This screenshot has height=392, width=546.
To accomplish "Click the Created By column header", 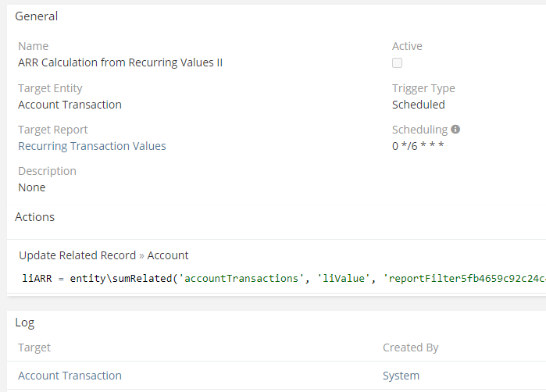I will 410,347.
